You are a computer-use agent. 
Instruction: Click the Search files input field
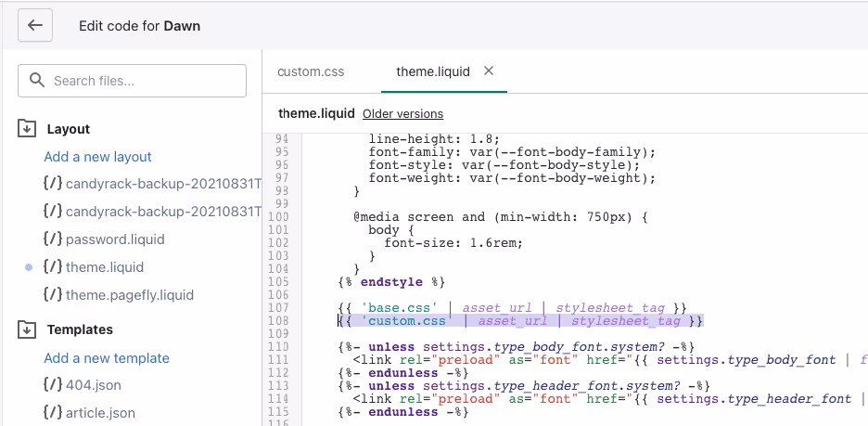(x=132, y=81)
